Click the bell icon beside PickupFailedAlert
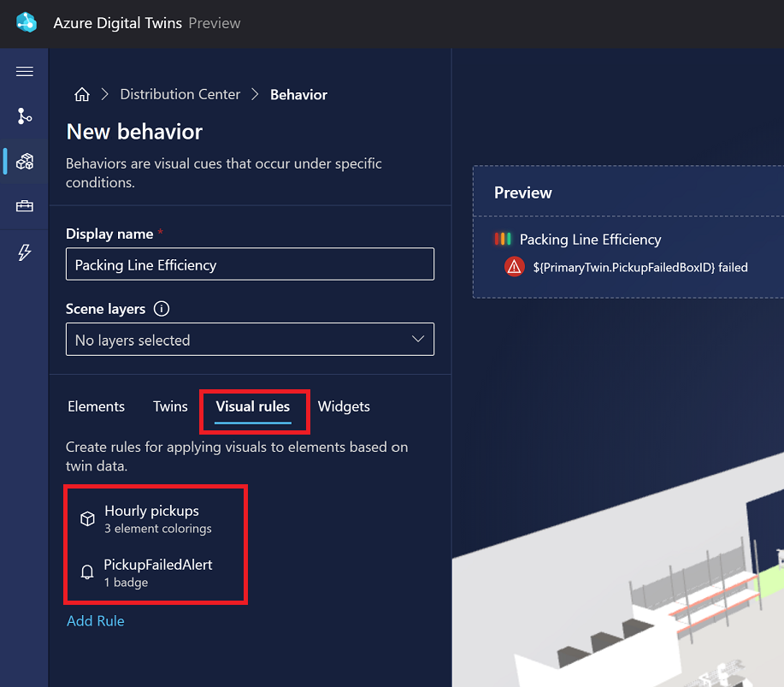 (86, 572)
